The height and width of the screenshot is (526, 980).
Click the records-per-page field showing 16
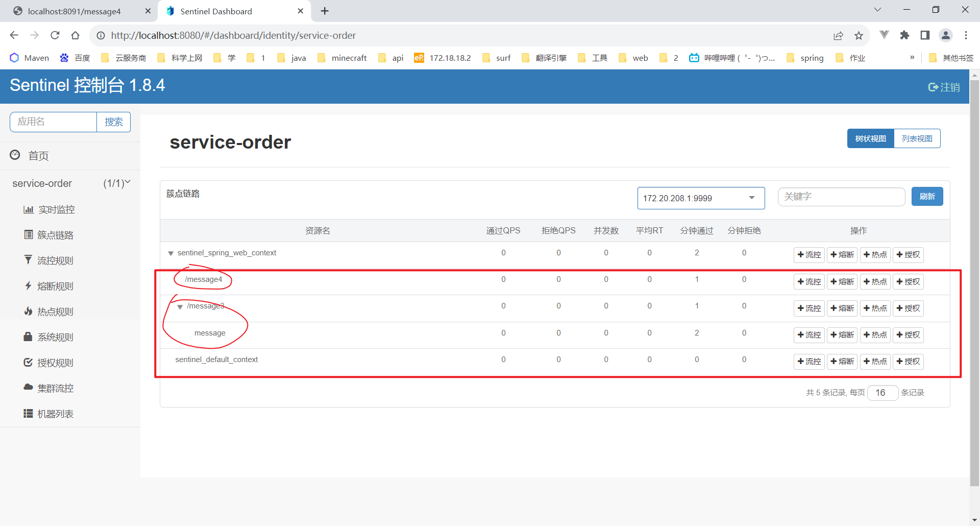coord(883,393)
